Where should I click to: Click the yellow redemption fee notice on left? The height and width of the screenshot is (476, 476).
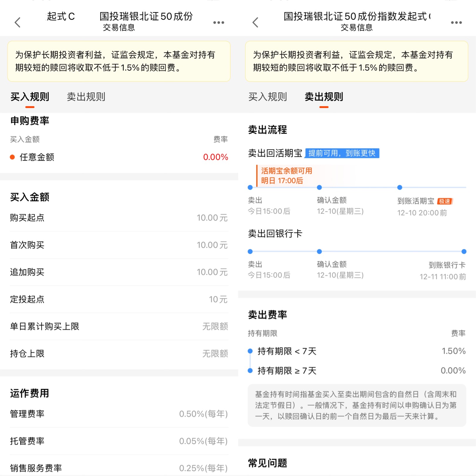coord(119,61)
